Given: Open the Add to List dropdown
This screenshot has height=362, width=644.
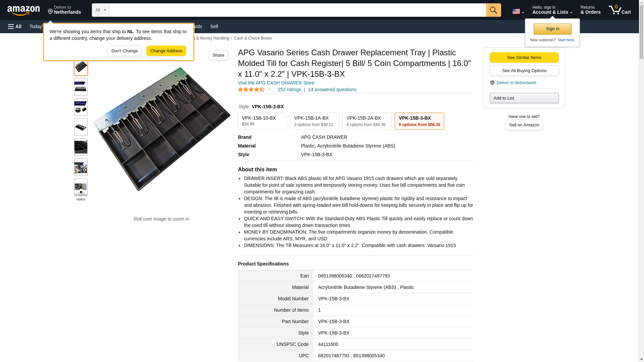Looking at the screenshot, I should tap(524, 98).
